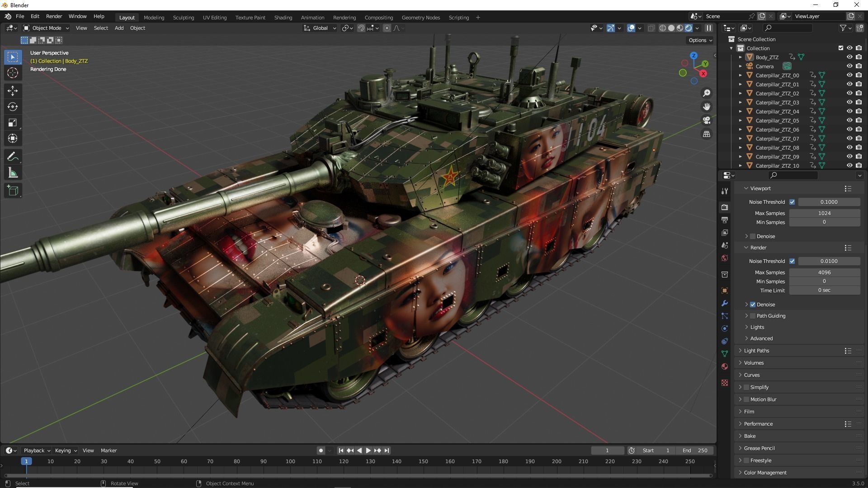Activate the Transform tool
868x488 pixels.
[x=13, y=138]
